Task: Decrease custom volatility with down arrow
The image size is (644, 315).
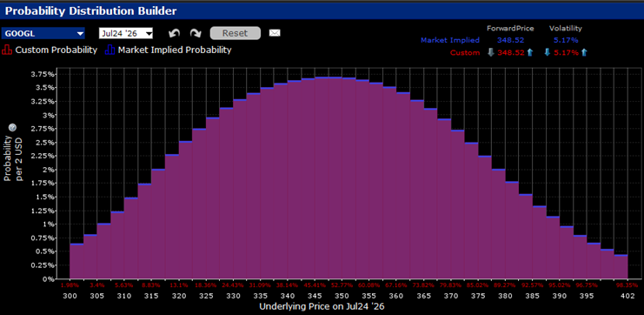Action: (x=547, y=52)
